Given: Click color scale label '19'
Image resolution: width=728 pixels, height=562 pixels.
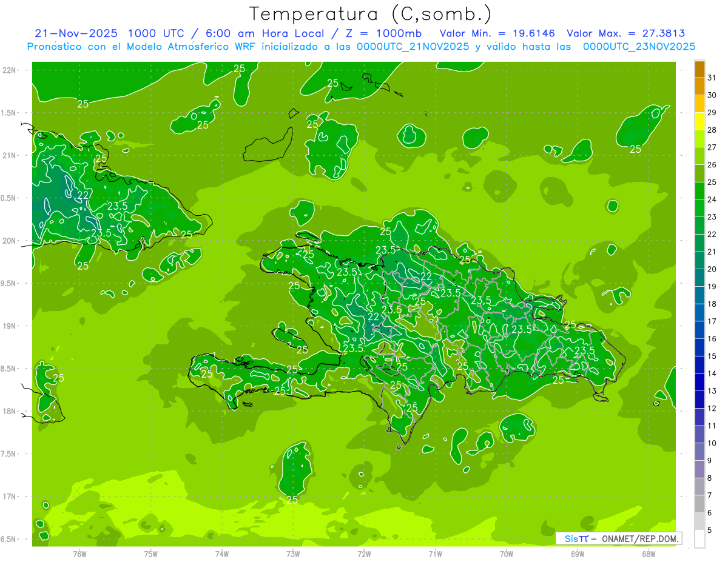Looking at the screenshot, I should point(712,286).
